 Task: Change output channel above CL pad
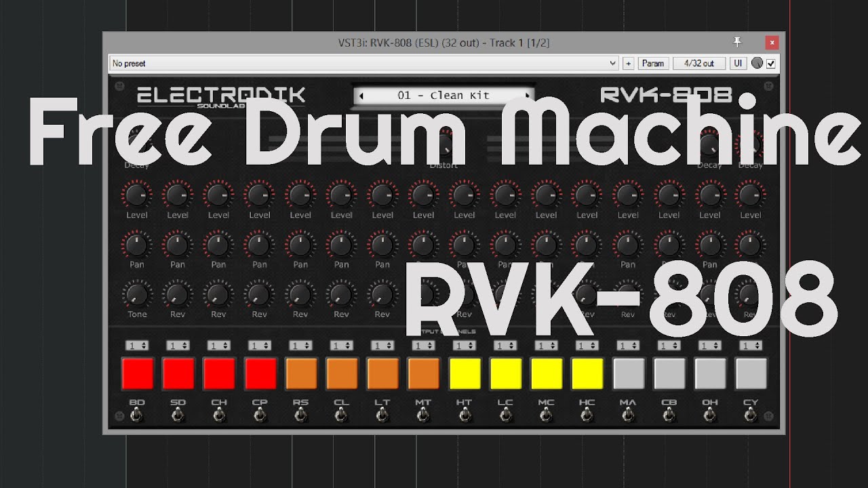(x=341, y=345)
